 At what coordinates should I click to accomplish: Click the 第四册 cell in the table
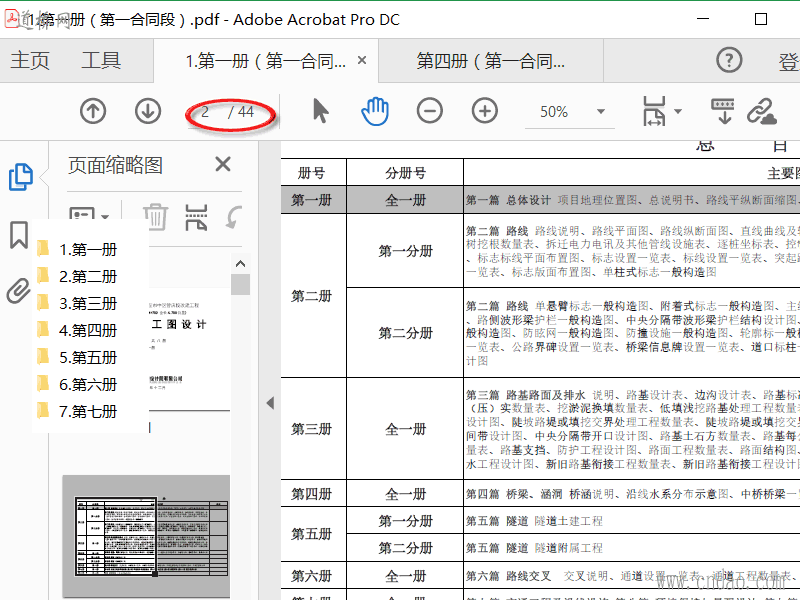pyautogui.click(x=313, y=493)
